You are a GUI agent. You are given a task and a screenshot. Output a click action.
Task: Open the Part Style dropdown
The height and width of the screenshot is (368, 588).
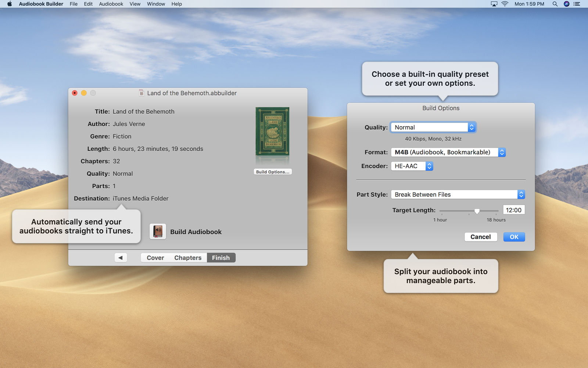pyautogui.click(x=458, y=194)
